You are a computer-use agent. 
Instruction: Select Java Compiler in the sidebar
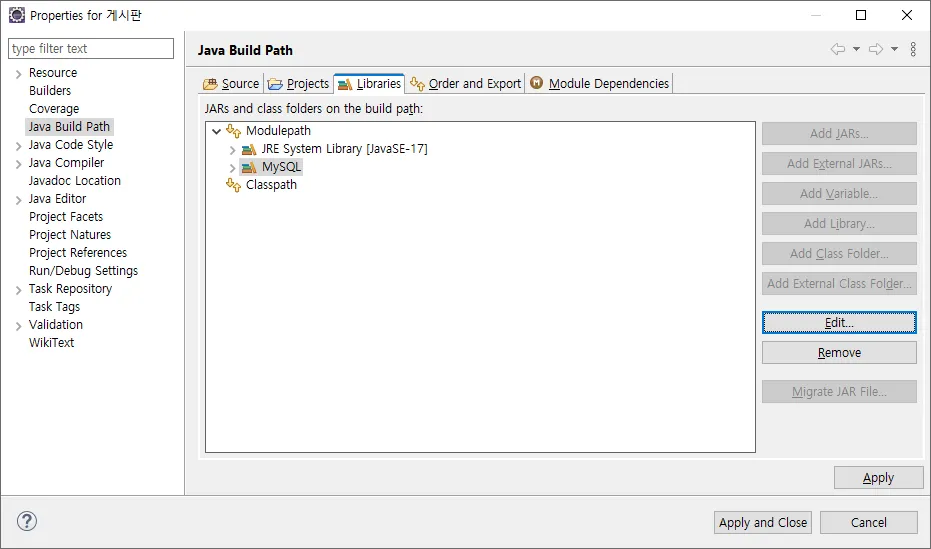point(66,163)
